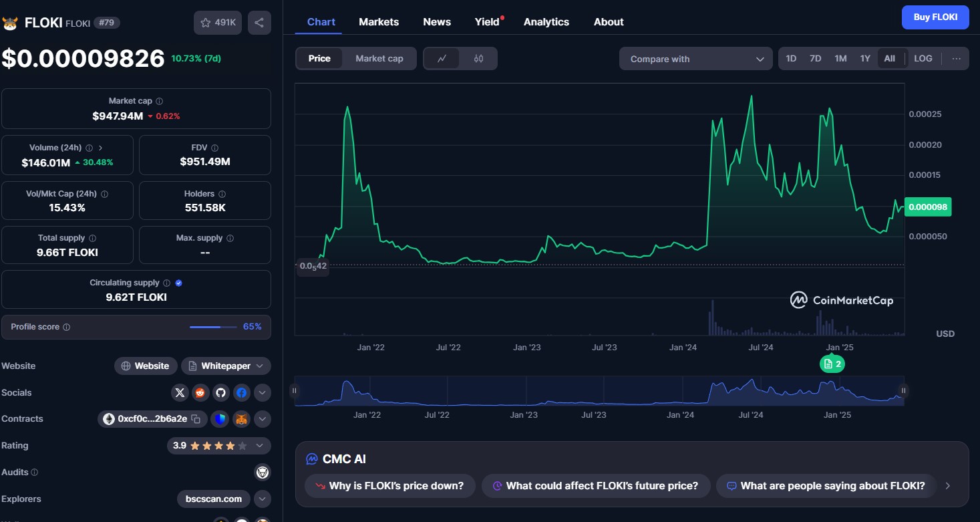Screen dimensions: 980x522
Task: Switch chart to line view
Action: 442,59
